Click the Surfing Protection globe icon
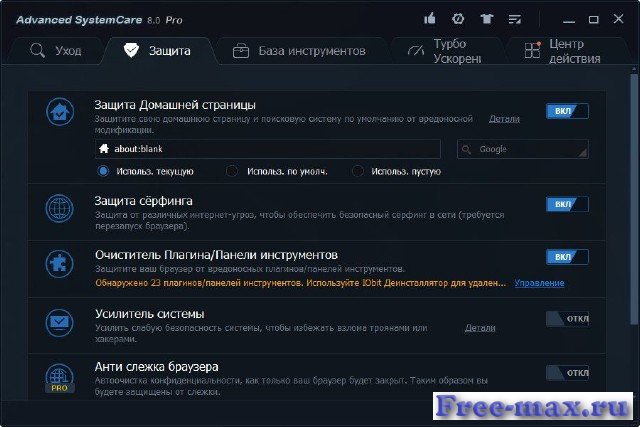Screen dimensions: 640x427 (60, 208)
